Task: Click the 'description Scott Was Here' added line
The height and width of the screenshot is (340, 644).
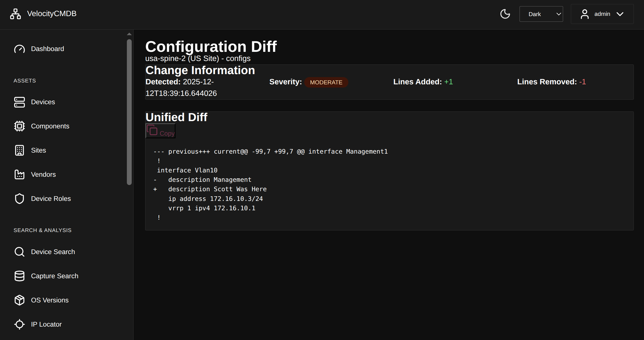Action: tap(210, 189)
